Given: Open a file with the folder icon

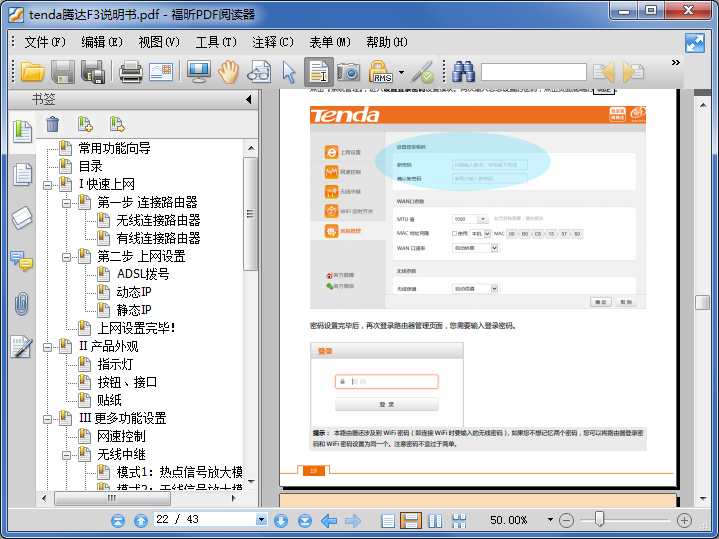Looking at the screenshot, I should [x=33, y=72].
